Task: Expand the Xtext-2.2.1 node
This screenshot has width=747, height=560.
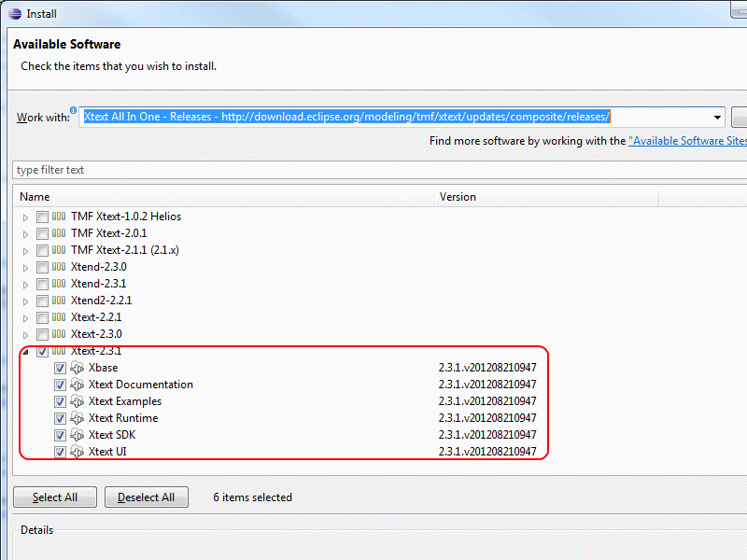Action: pyautogui.click(x=26, y=318)
